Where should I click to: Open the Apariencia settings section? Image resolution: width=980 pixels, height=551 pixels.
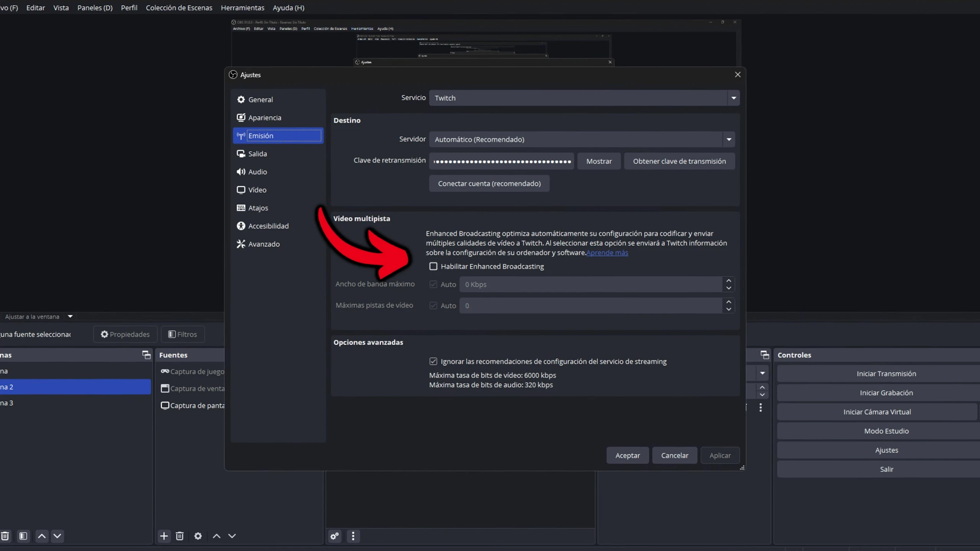point(278,117)
